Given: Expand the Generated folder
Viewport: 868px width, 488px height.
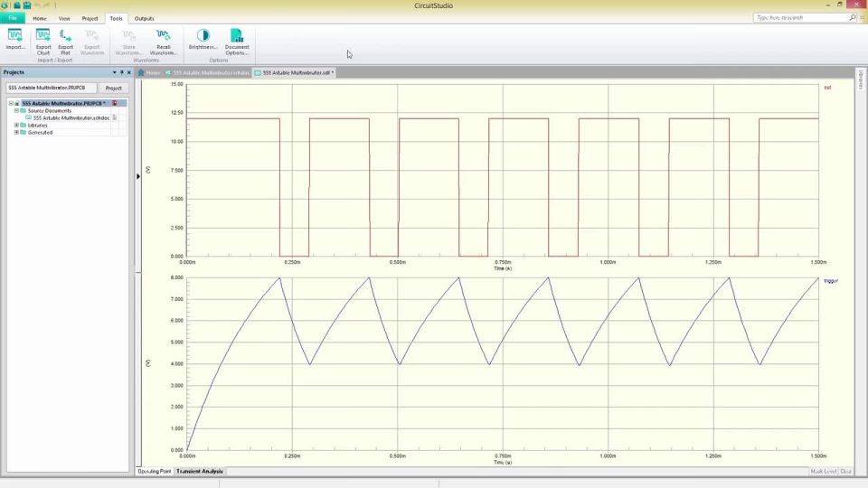Looking at the screenshot, I should point(16,132).
